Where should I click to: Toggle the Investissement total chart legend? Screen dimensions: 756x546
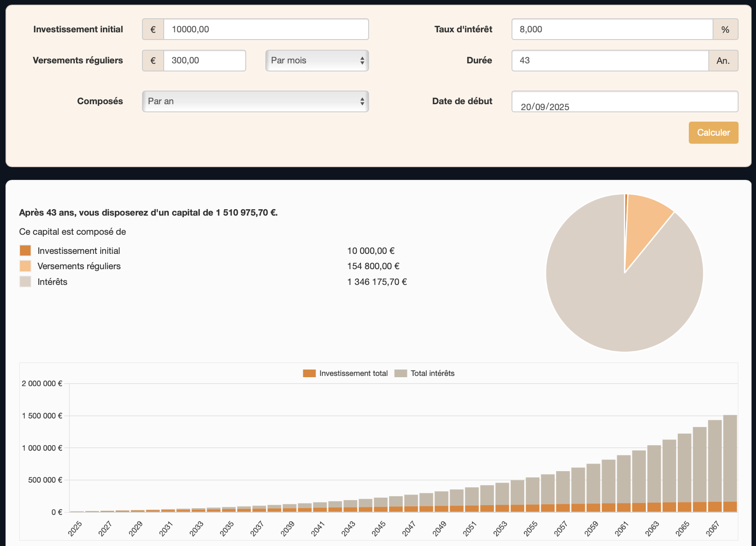pos(345,373)
